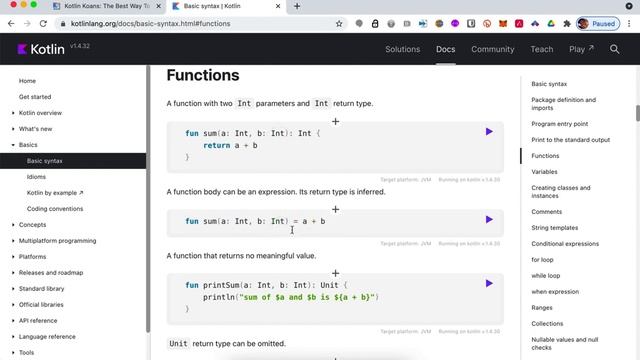640x360 pixels.
Task: Expand first code sample with plus icon
Action: [x=336, y=121]
